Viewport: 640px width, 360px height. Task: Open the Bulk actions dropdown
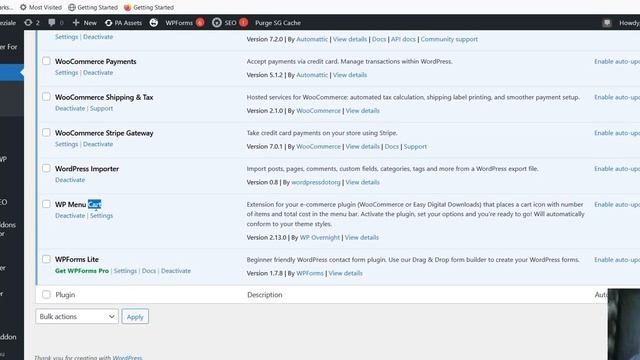click(77, 316)
